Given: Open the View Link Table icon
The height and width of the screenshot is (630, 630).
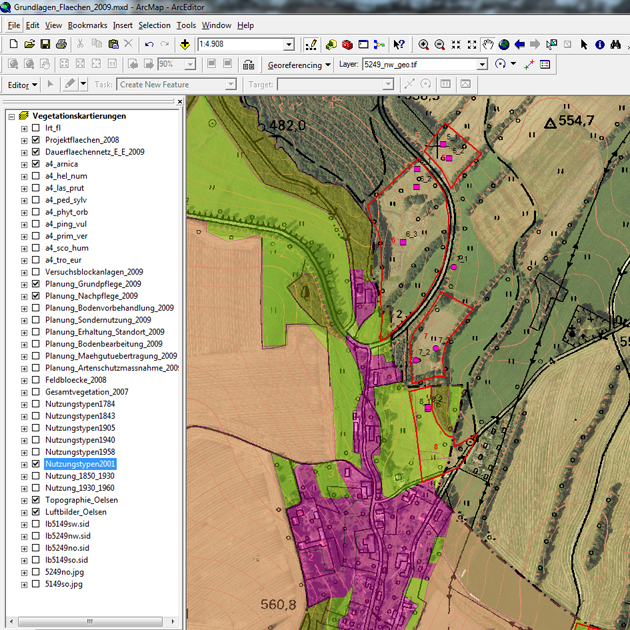Looking at the screenshot, I should pos(545,64).
